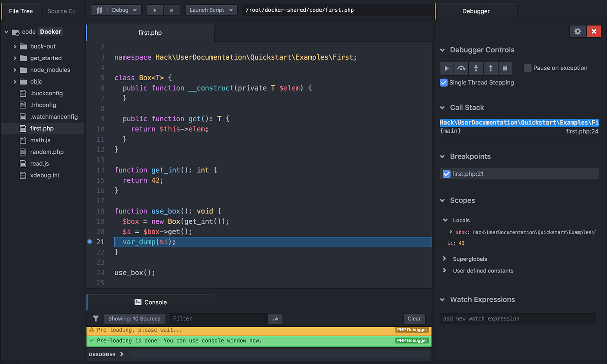
Task: Click the toolbar run play button
Action: (155, 10)
